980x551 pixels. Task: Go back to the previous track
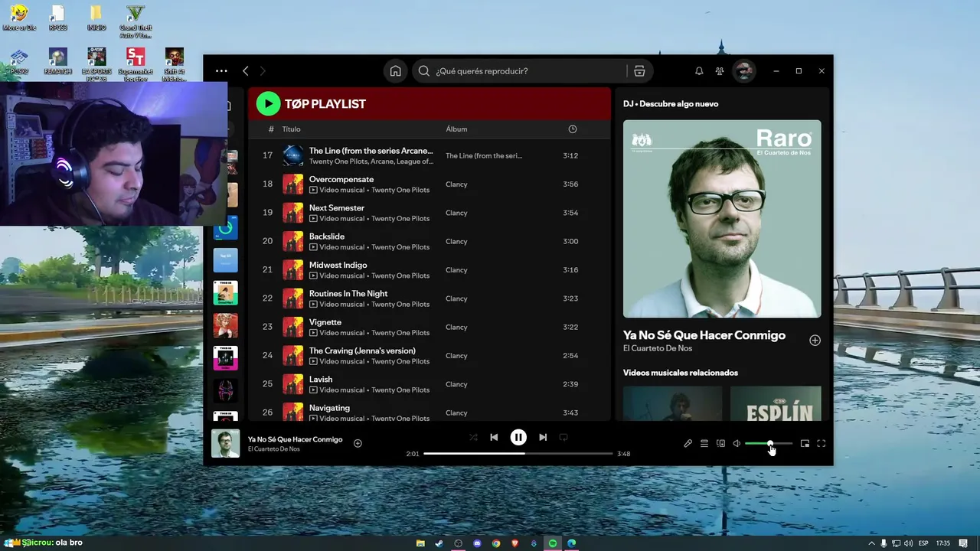[x=494, y=437]
